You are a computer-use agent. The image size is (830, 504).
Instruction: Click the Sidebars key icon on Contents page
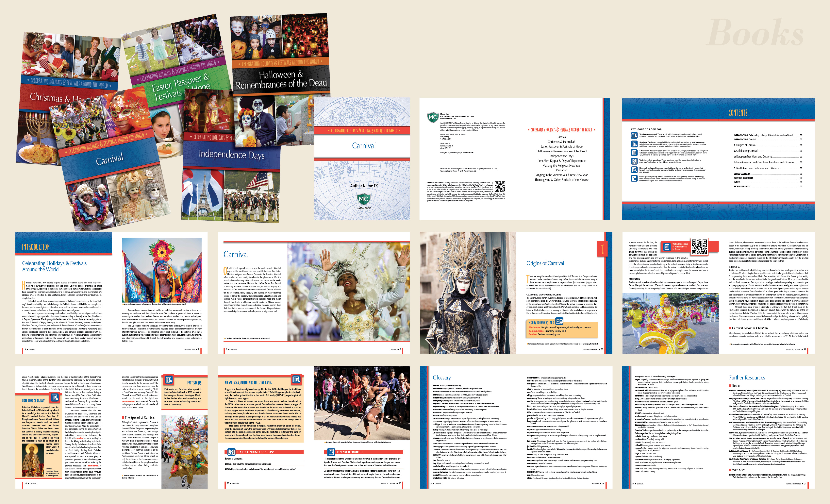pyautogui.click(x=634, y=144)
